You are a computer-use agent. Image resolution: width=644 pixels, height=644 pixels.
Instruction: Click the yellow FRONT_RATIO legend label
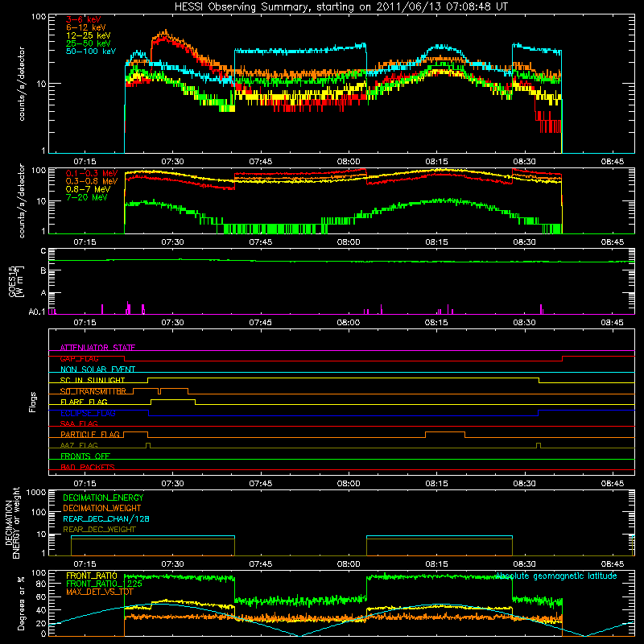(92, 576)
